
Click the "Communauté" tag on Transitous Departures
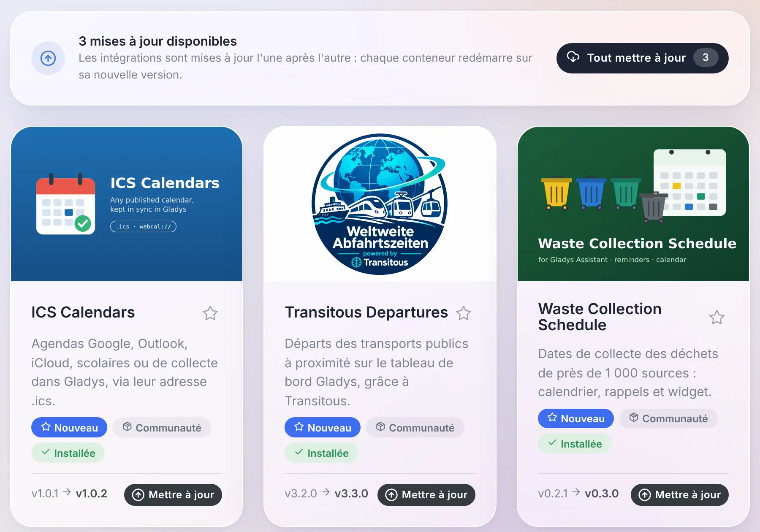coord(415,427)
